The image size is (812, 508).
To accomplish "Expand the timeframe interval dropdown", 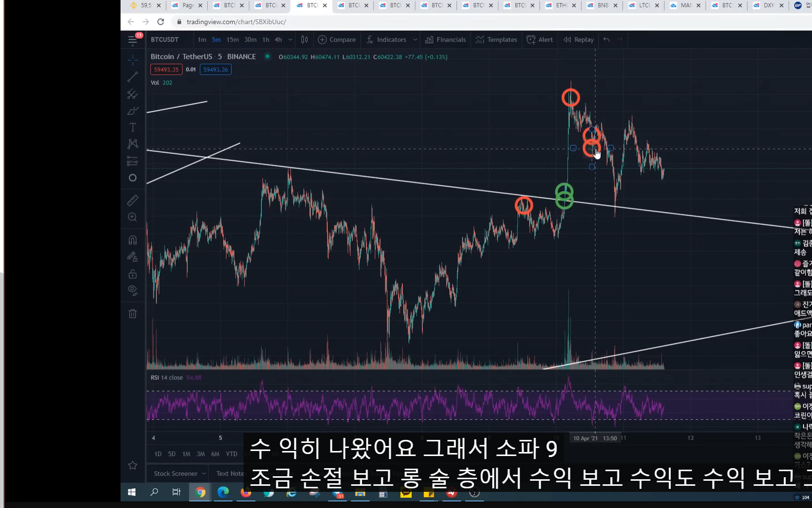I will coord(290,39).
